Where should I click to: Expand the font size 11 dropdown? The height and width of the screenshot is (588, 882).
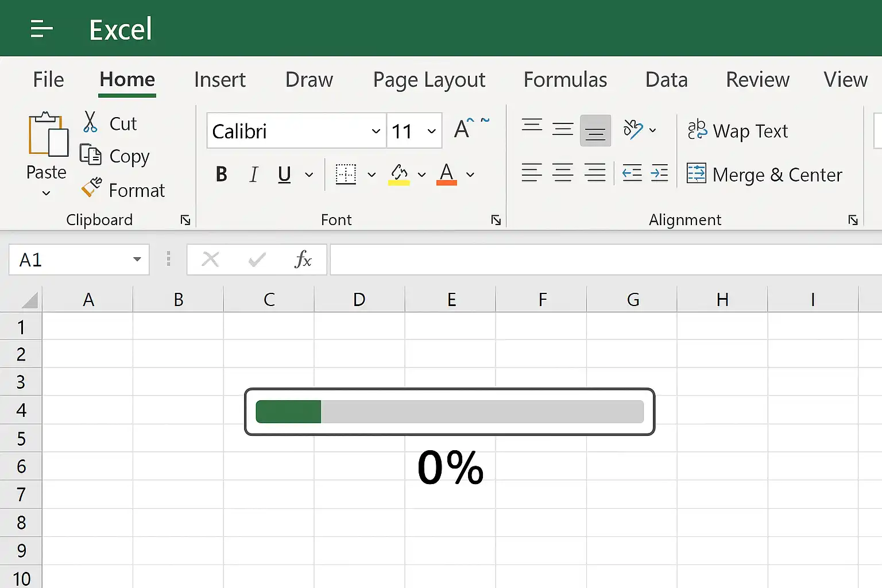(431, 131)
